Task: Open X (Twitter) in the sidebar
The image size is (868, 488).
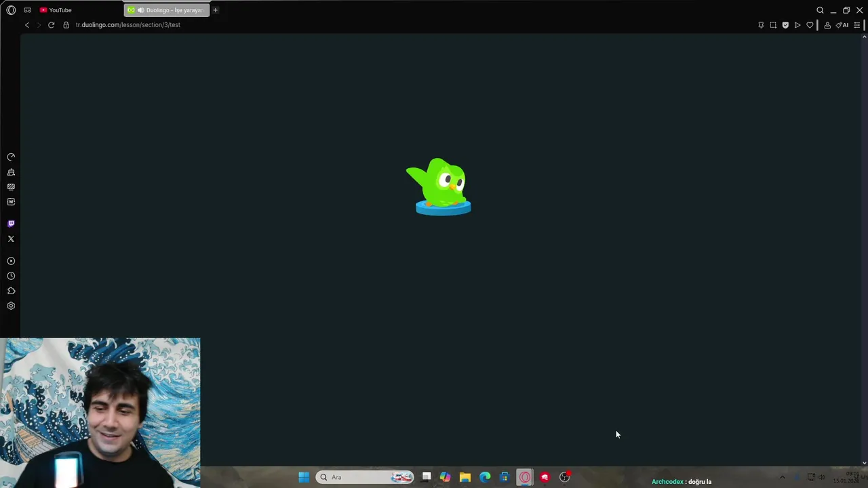Action: tap(11, 239)
